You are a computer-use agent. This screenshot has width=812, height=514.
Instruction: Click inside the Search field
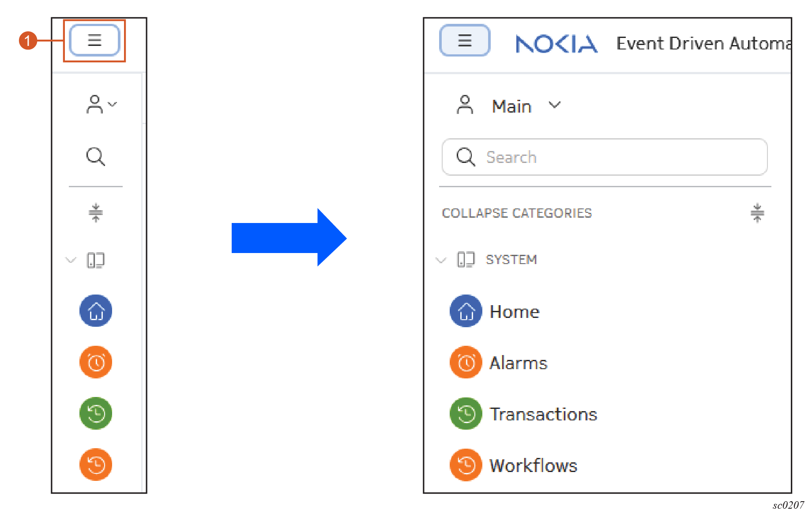(605, 157)
